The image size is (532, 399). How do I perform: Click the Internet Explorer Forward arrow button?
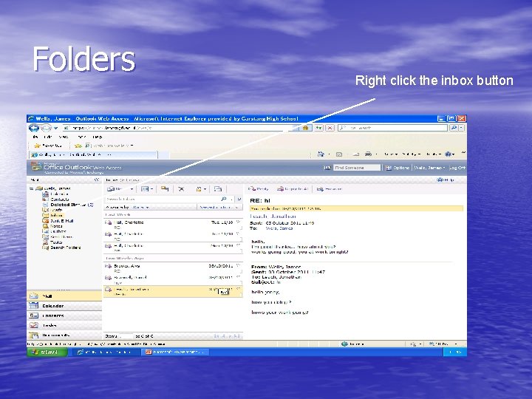46,128
